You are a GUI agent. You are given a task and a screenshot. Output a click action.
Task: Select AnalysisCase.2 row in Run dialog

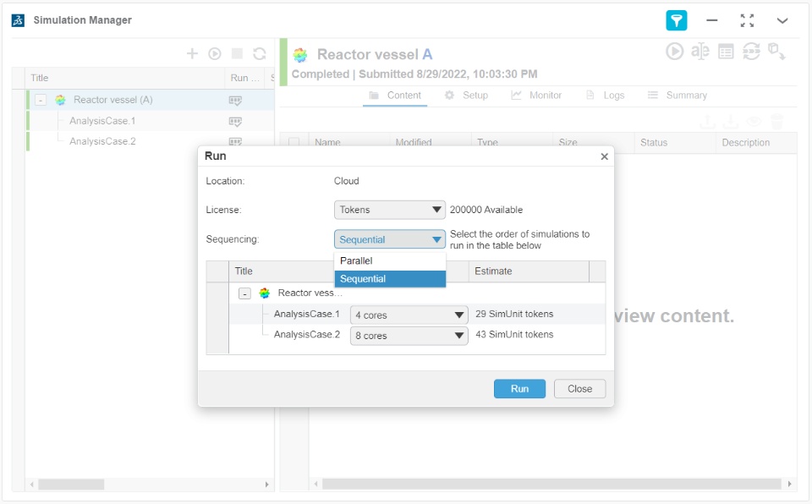[306, 335]
